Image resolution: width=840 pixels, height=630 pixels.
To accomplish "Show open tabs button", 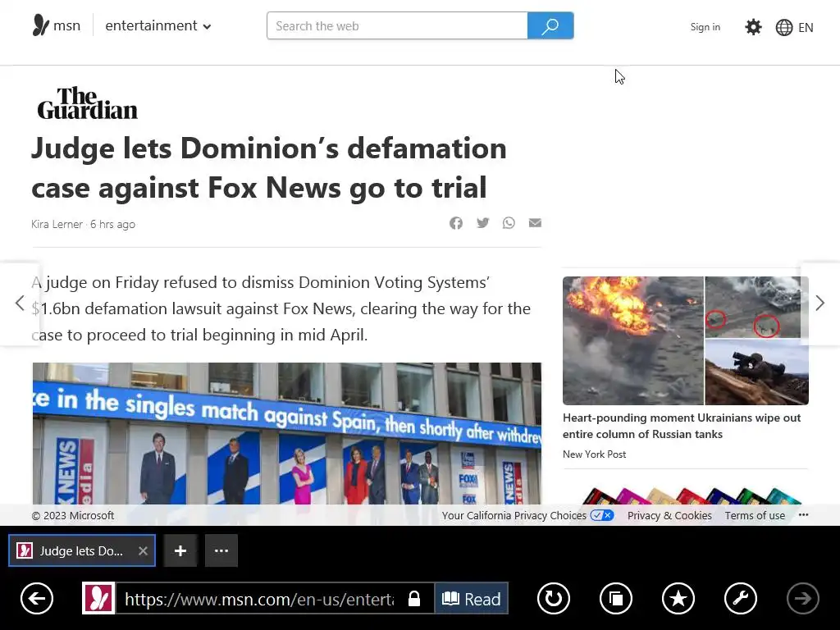I will pyautogui.click(x=616, y=598).
